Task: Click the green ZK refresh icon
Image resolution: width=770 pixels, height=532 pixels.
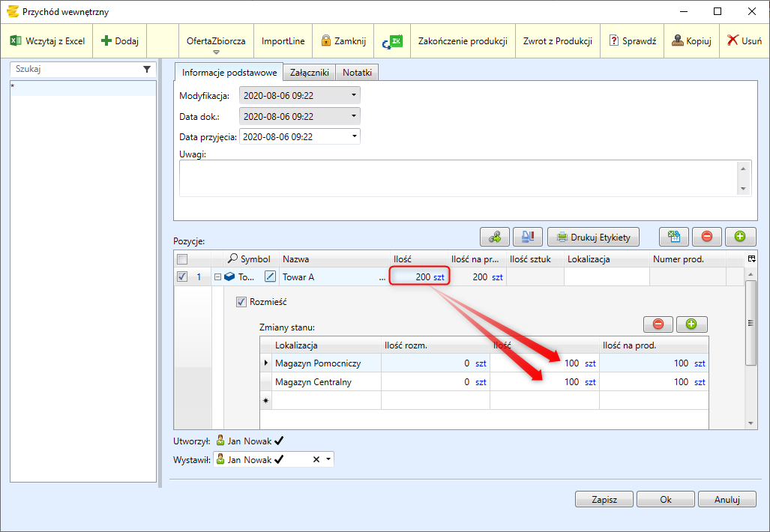Action: [x=392, y=41]
